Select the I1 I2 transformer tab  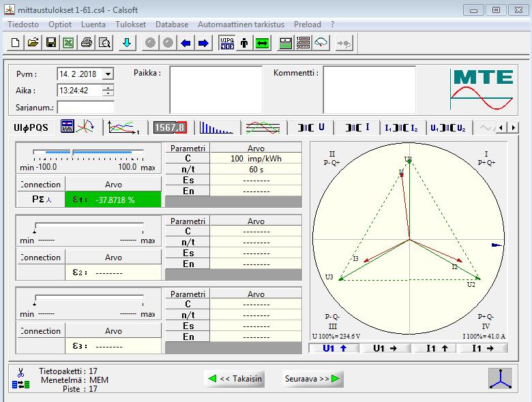[401, 128]
